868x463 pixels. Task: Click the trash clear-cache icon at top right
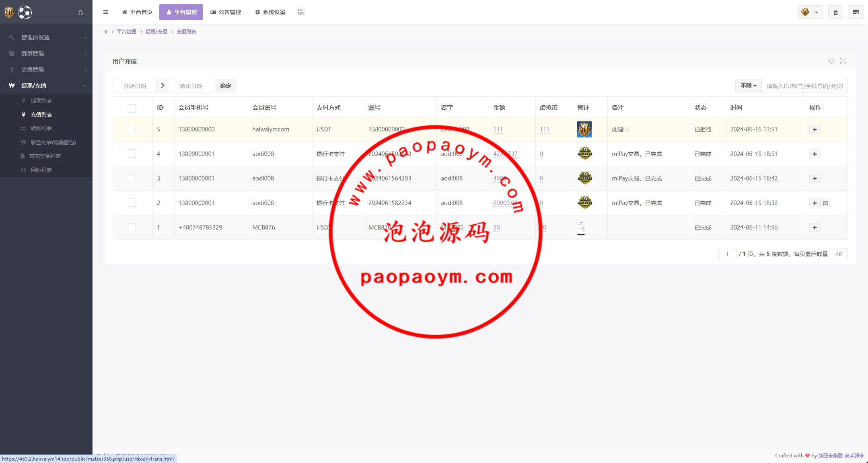coord(835,12)
